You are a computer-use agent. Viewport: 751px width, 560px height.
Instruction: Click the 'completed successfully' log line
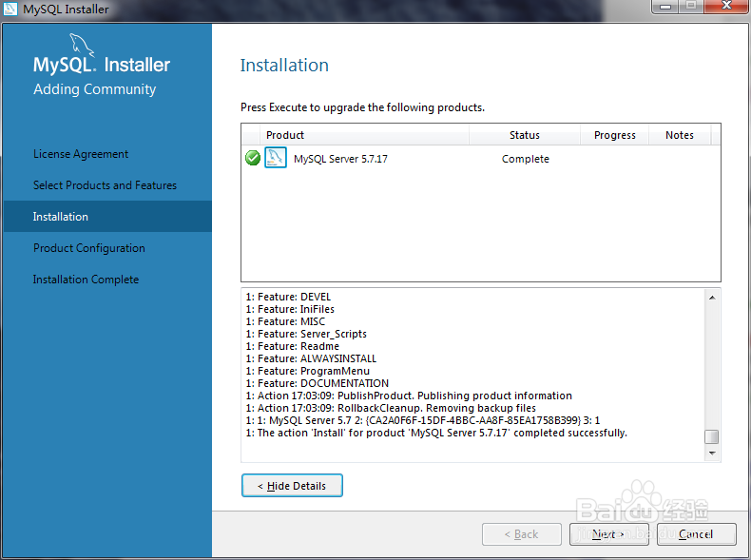pyautogui.click(x=436, y=433)
